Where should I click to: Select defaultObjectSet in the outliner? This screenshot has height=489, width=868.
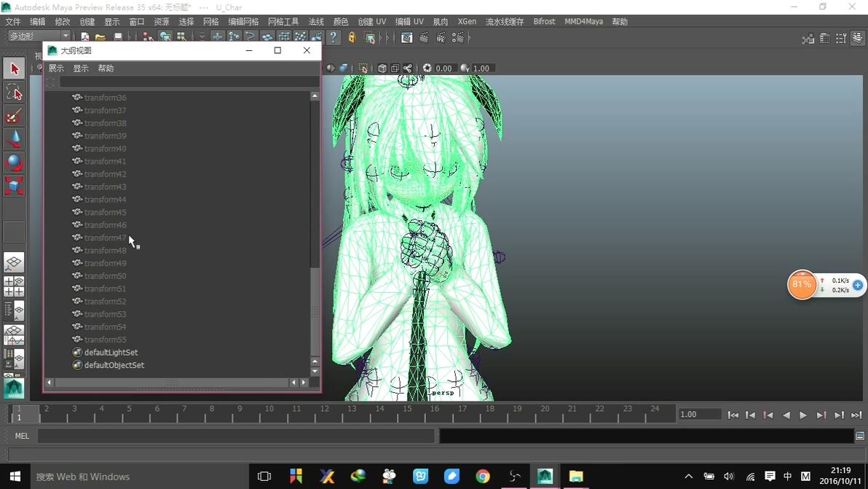tap(114, 365)
